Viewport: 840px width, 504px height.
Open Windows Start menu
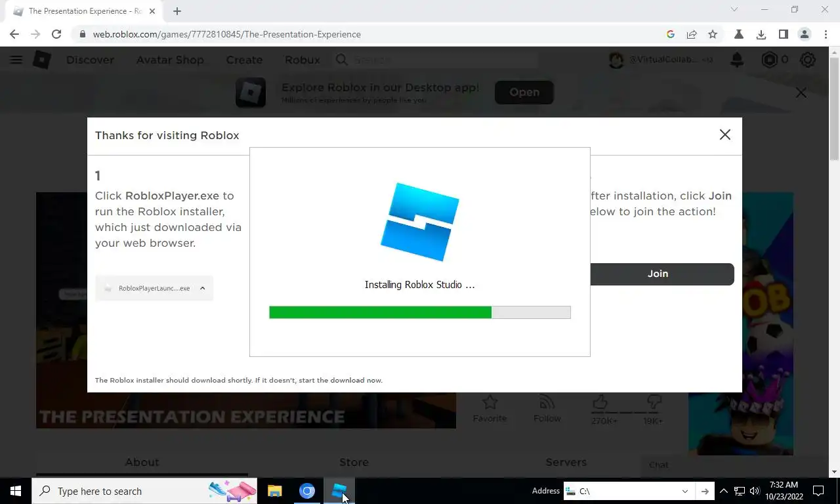coord(16,491)
